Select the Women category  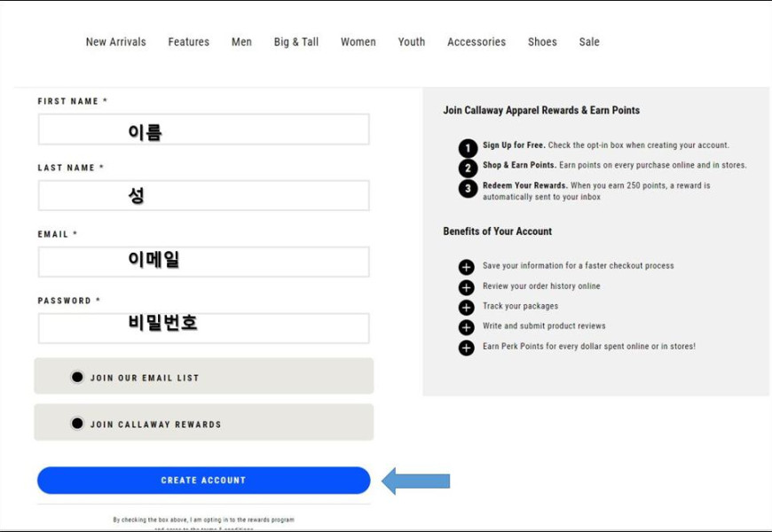point(358,42)
